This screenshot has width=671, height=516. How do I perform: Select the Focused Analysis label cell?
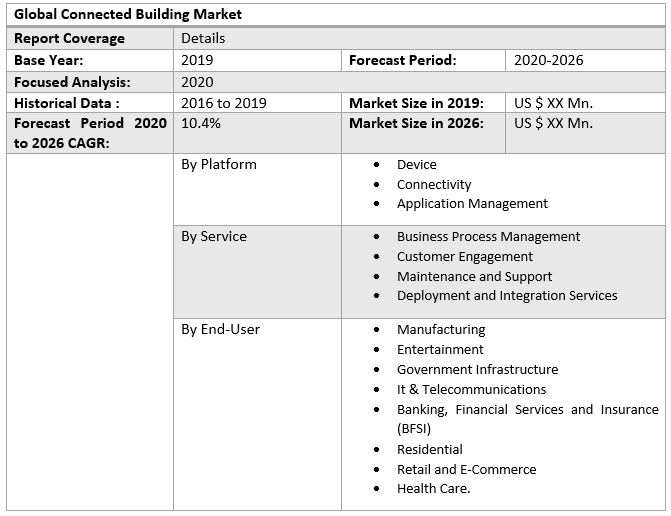coord(72,82)
